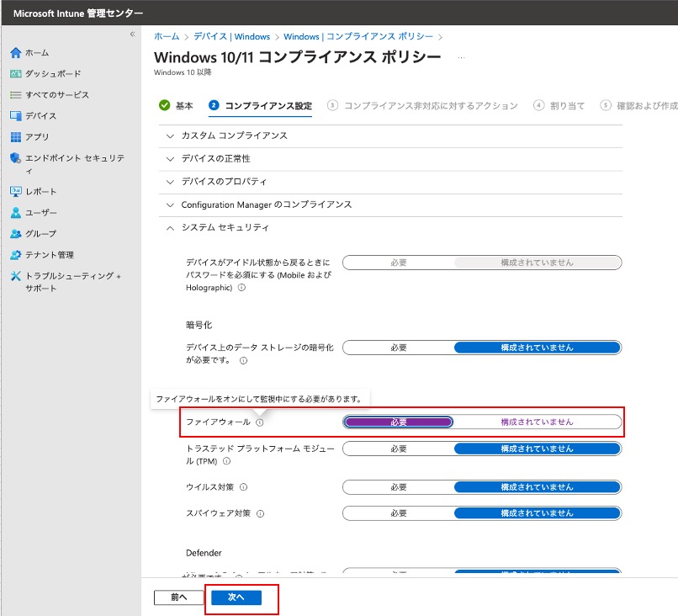Click the green checkmark of 基本 step

[x=164, y=105]
